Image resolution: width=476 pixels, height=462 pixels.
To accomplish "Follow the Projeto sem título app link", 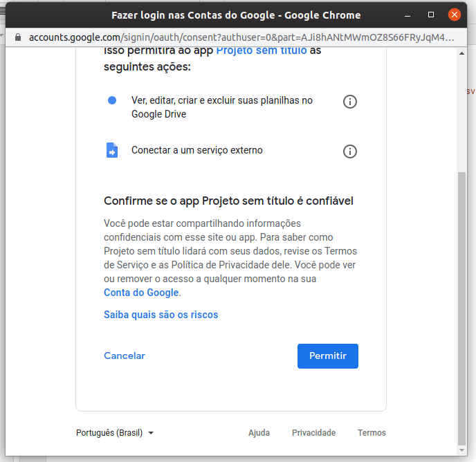I will click(262, 50).
